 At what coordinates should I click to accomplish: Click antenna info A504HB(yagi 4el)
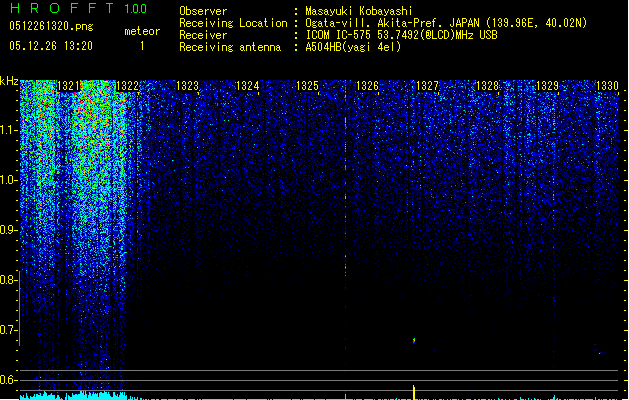tap(353, 47)
